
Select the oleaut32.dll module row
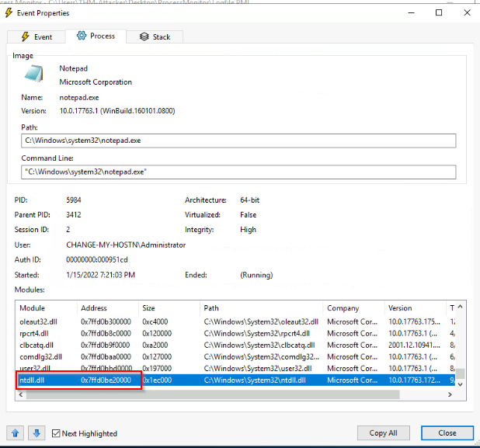[x=235, y=321]
